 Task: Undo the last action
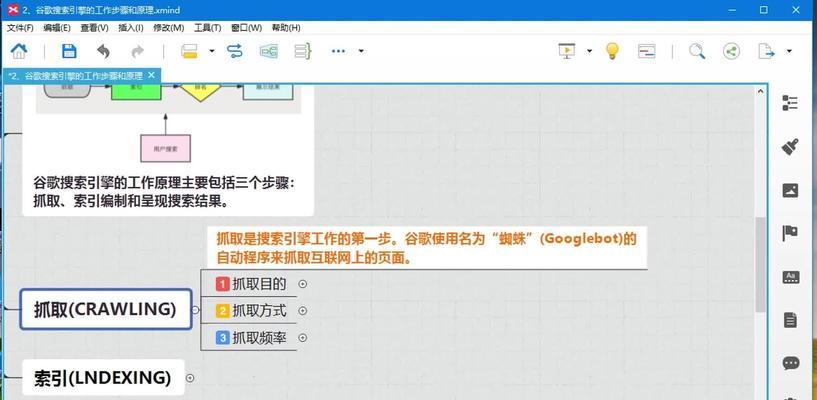click(x=103, y=51)
